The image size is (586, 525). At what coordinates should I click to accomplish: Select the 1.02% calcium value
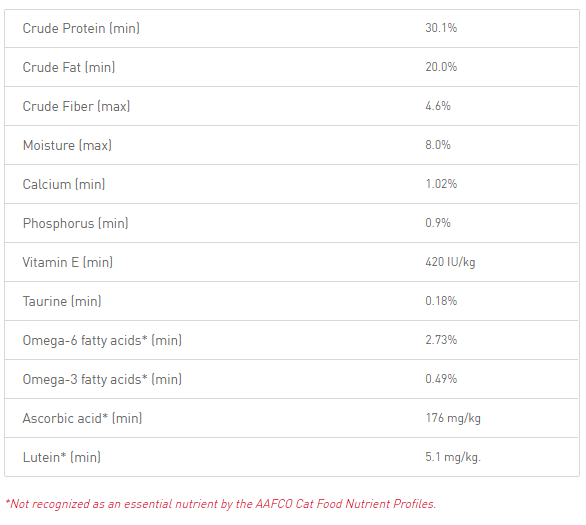pyautogui.click(x=441, y=184)
